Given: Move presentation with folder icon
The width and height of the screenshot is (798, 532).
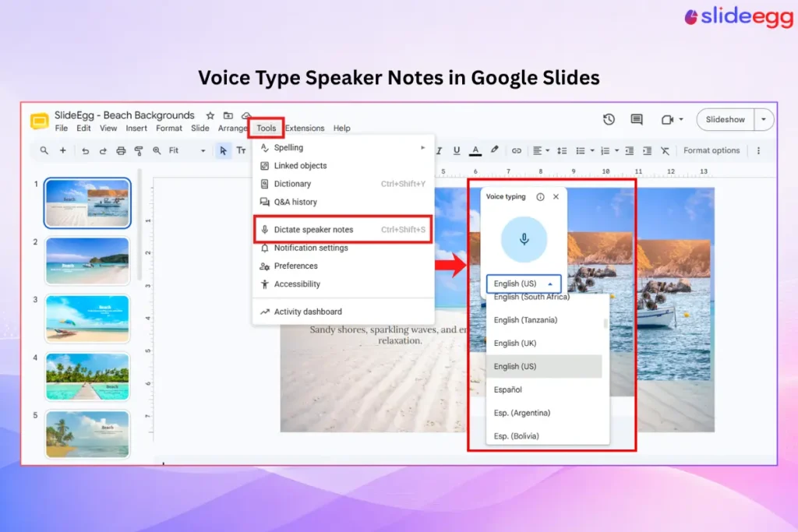Looking at the screenshot, I should 228,115.
